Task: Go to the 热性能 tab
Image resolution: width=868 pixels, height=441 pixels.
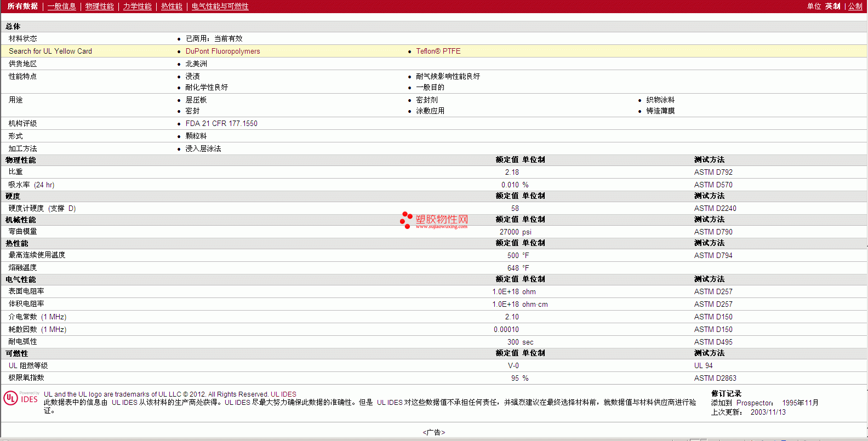Action: point(172,6)
